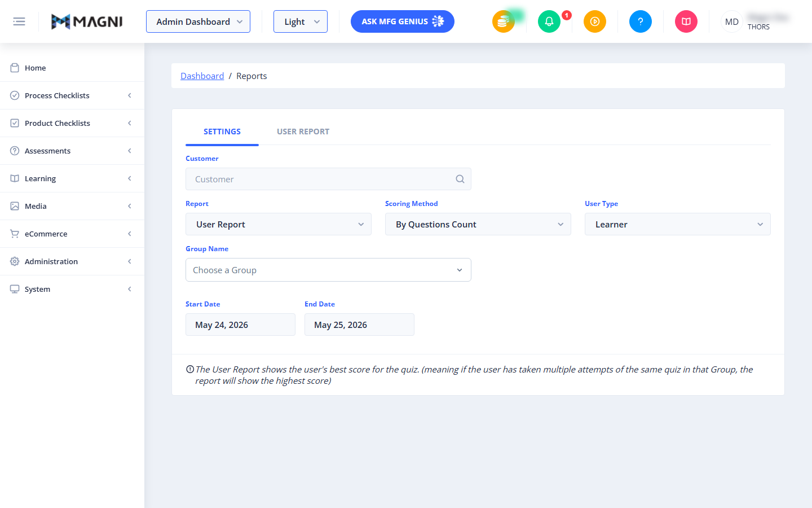This screenshot has width=812, height=508.
Task: Open the Learning sidebar menu label
Action: (x=40, y=178)
